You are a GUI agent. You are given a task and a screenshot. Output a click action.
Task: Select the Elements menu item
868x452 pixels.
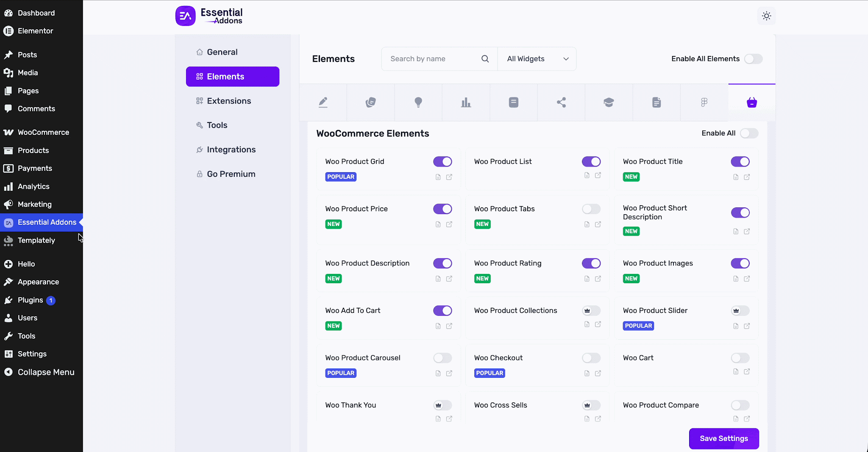(x=233, y=77)
